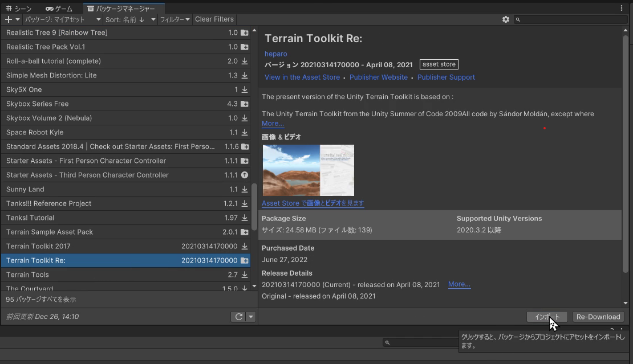Click import icon for Starter Assets First Person
Viewport: 633px width, 364px height.
click(245, 161)
